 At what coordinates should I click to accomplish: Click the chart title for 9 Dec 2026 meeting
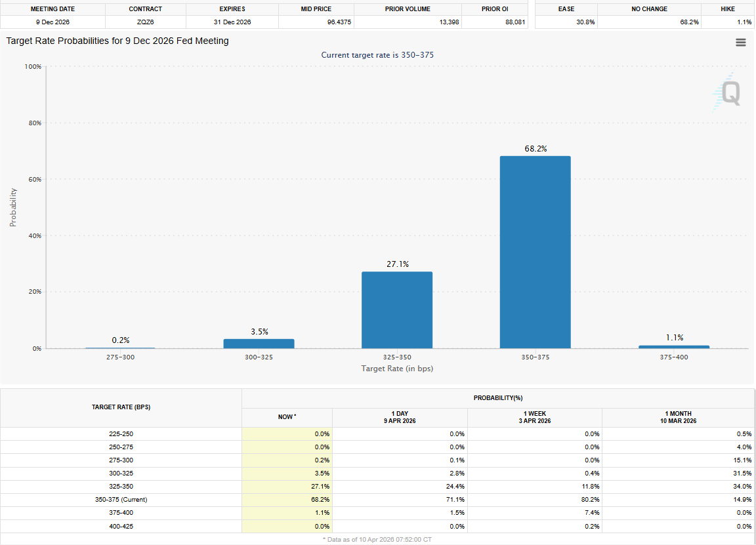point(117,41)
